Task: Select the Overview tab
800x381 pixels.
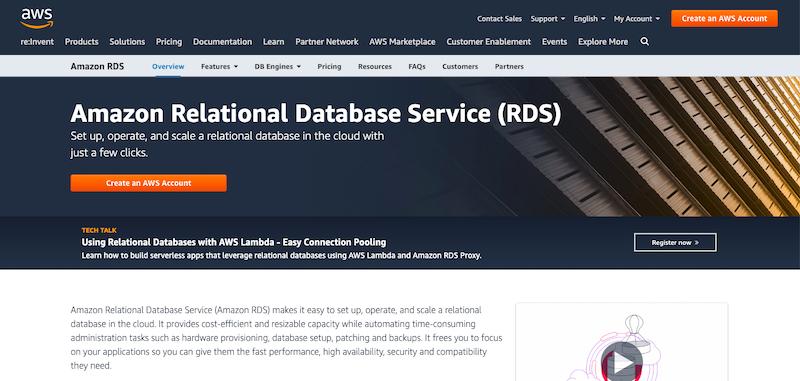Action: click(168, 66)
